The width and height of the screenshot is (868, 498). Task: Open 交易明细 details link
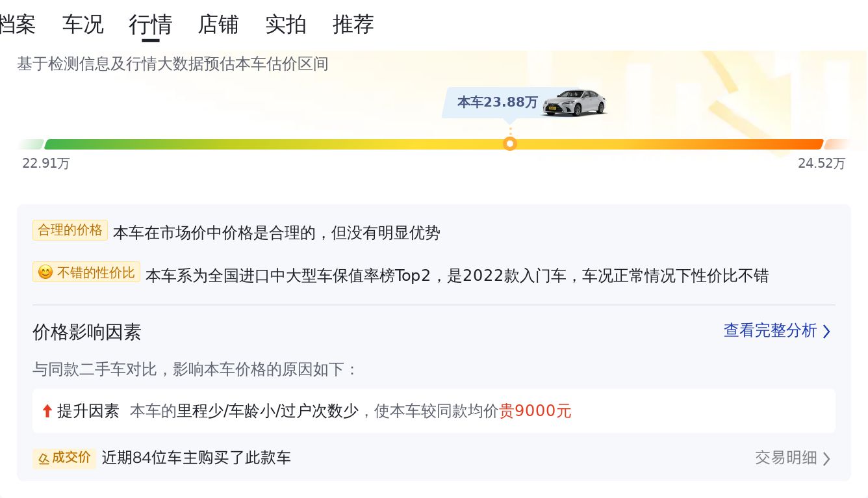(x=785, y=458)
